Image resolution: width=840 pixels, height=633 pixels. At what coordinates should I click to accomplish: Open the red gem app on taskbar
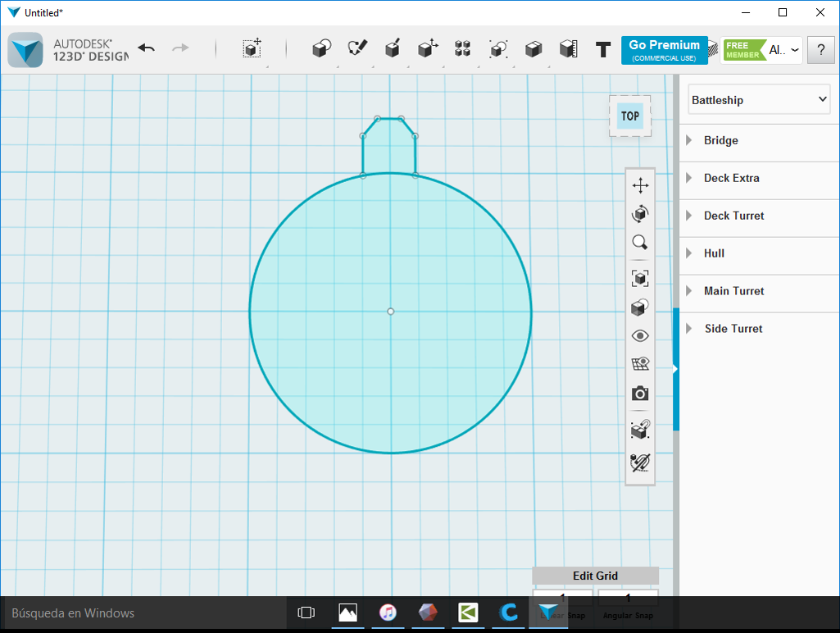tap(428, 613)
